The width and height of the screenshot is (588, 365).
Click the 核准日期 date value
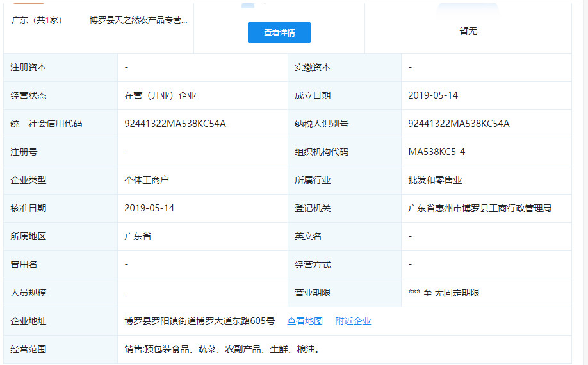point(149,208)
